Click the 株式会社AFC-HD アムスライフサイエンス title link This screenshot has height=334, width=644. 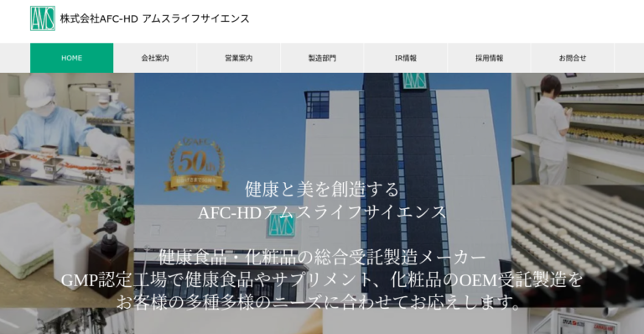(155, 18)
